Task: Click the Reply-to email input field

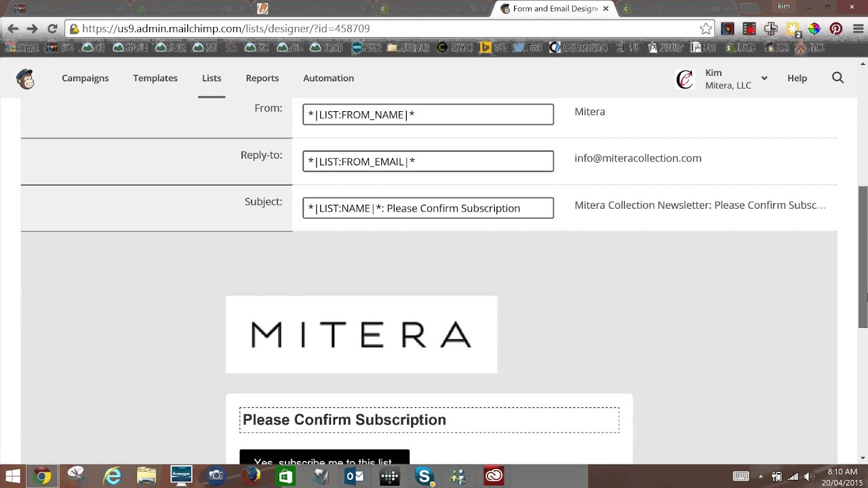Action: tap(428, 161)
